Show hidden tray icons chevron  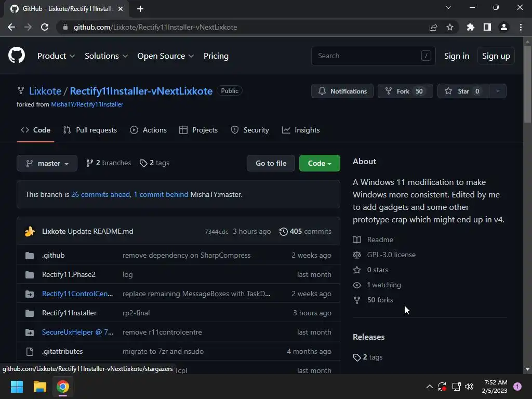429,387
